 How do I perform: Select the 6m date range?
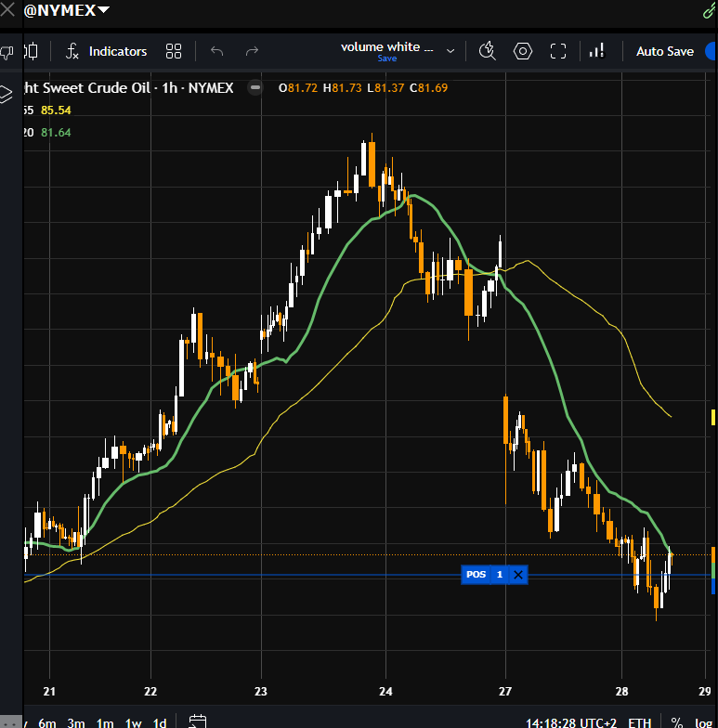(47, 722)
